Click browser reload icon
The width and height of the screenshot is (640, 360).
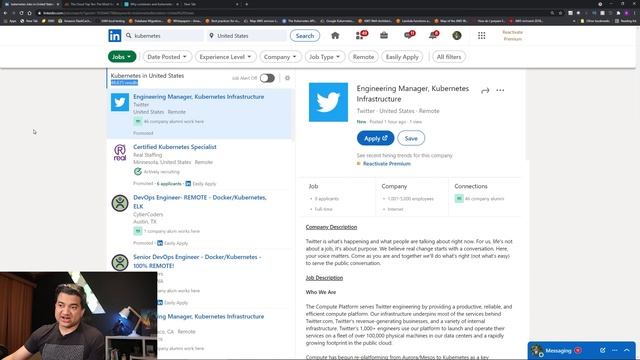click(x=21, y=13)
